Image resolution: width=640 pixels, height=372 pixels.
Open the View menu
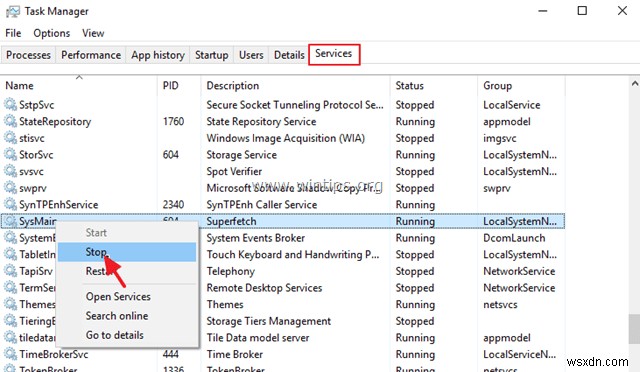(x=93, y=33)
